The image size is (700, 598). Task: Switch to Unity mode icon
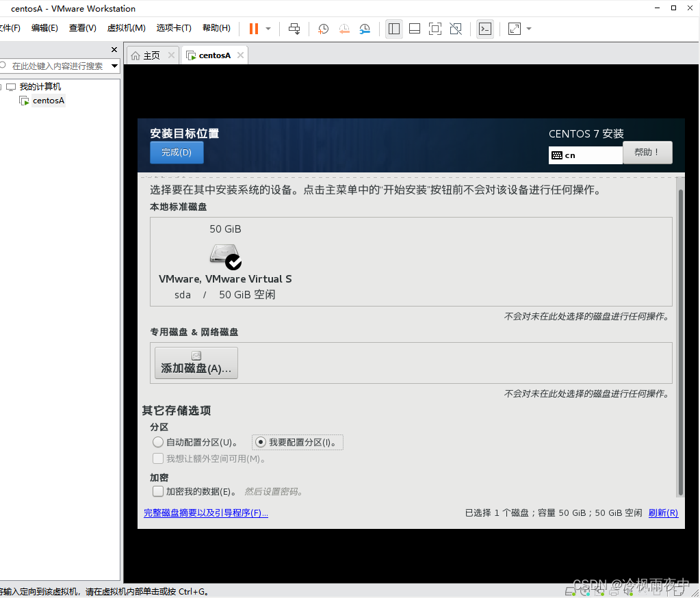pos(456,29)
